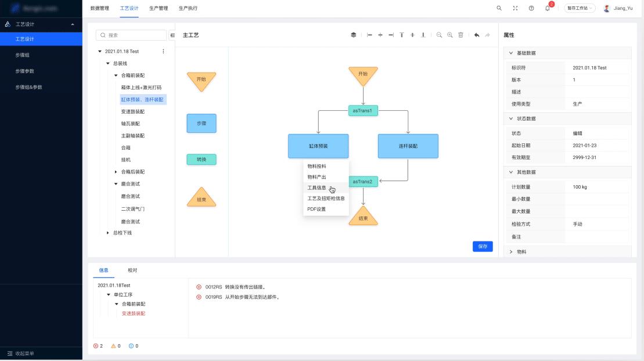This screenshot has width=644, height=361.
Task: Click the align top icon
Action: point(401,35)
